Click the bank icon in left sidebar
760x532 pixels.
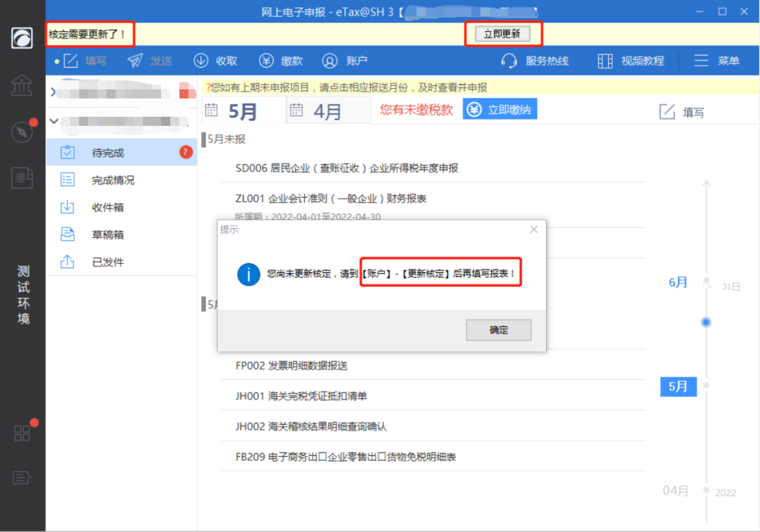[21, 85]
